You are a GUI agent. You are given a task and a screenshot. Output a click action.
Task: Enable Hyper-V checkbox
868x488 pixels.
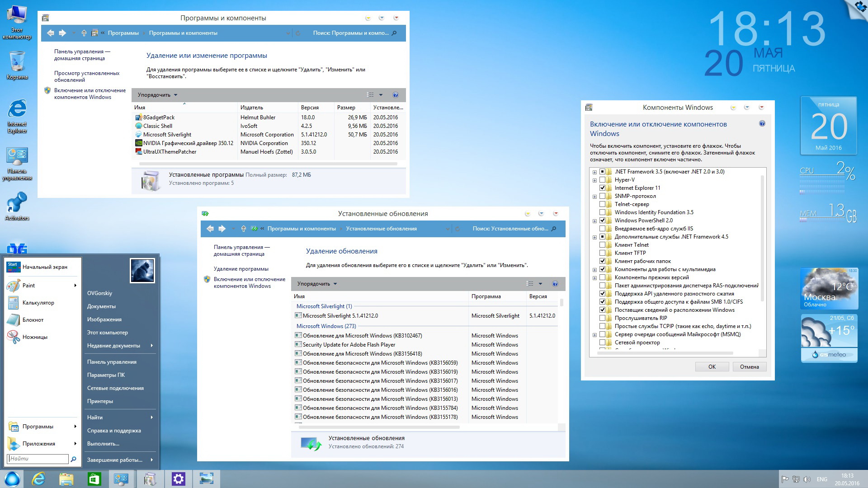pyautogui.click(x=602, y=180)
